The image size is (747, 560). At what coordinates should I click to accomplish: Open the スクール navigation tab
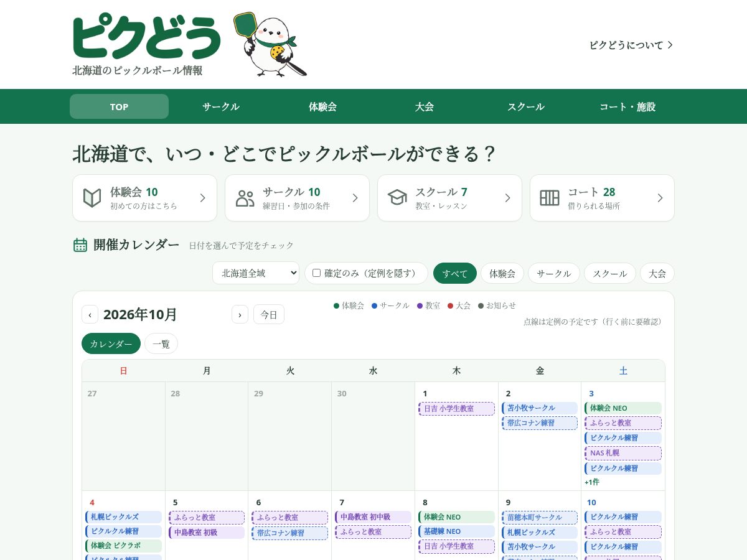click(526, 106)
